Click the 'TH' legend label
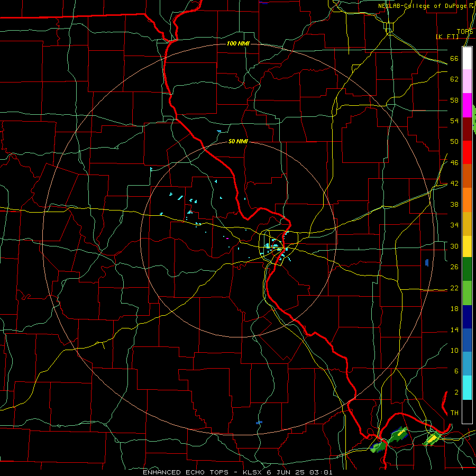 (x=454, y=413)
